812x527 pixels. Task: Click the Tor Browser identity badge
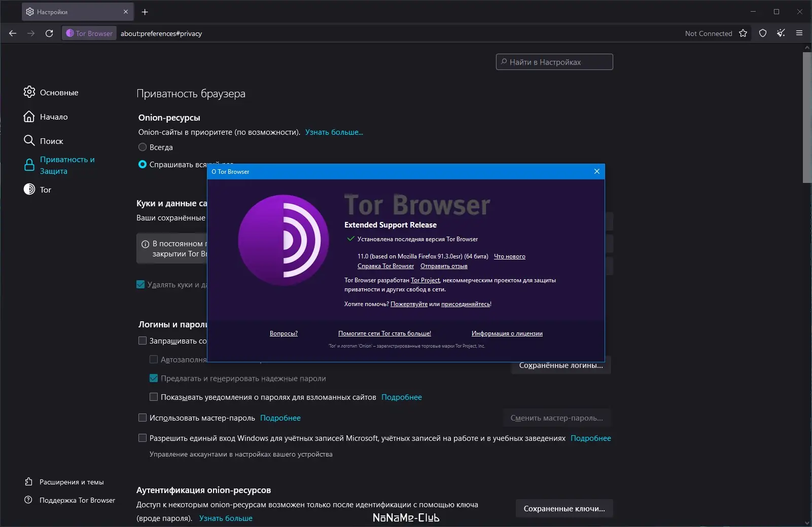coord(89,33)
